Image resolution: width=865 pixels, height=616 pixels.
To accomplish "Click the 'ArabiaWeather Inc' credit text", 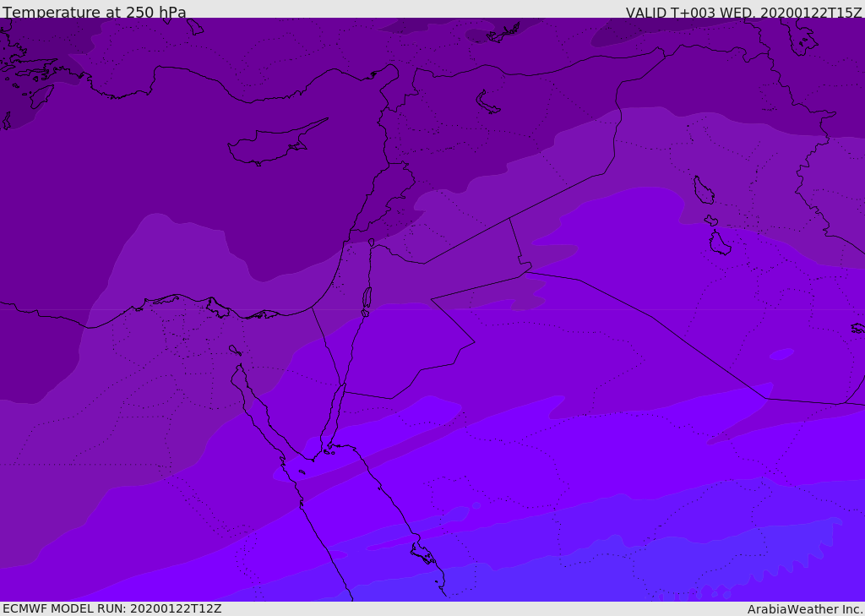I will pos(805,609).
